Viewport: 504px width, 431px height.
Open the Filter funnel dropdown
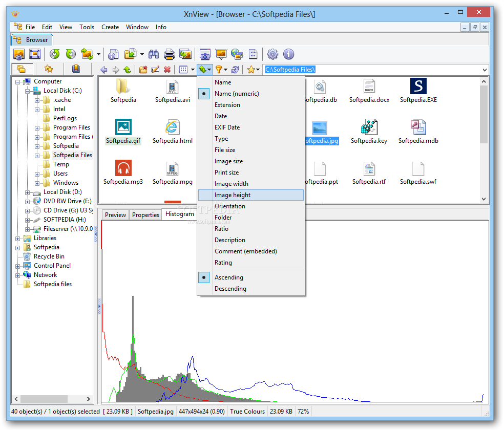pos(221,70)
